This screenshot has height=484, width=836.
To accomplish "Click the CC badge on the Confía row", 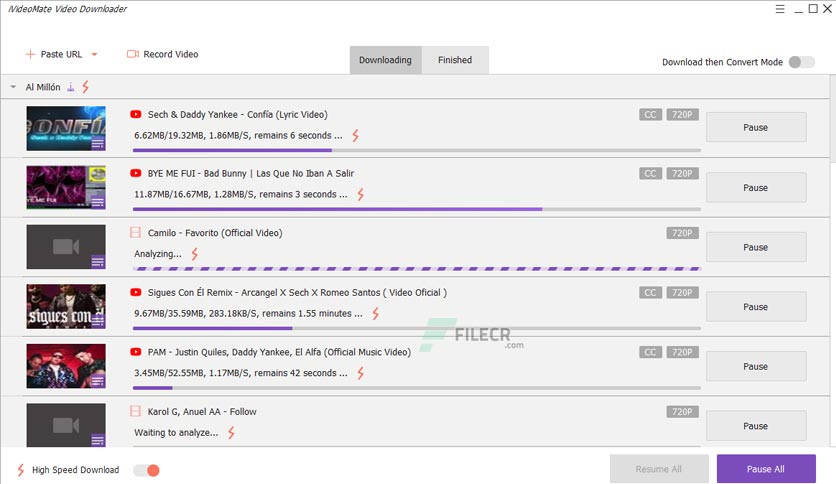I will pyautogui.click(x=650, y=115).
